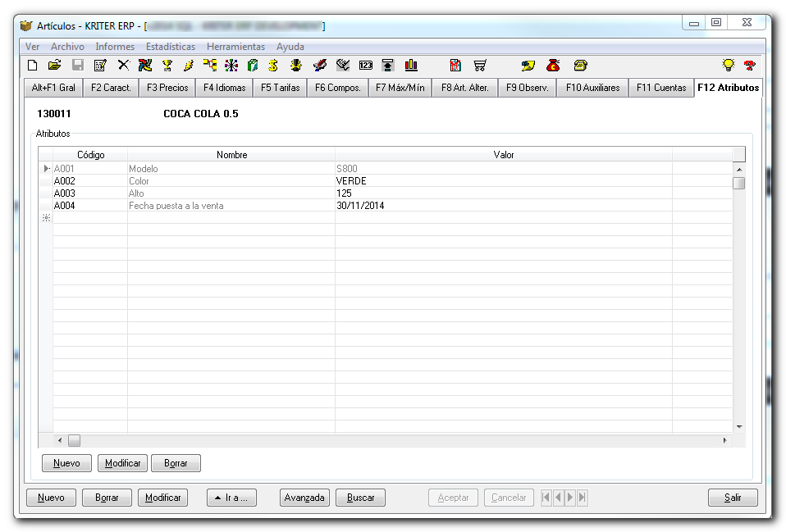Click the green book toolbar icon
The width and height of the screenshot is (786, 532).
pyautogui.click(x=253, y=65)
